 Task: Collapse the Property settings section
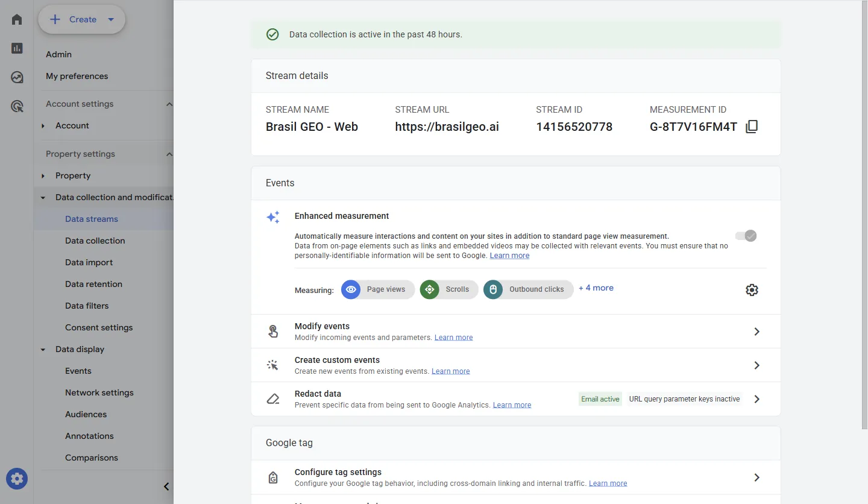pyautogui.click(x=169, y=154)
